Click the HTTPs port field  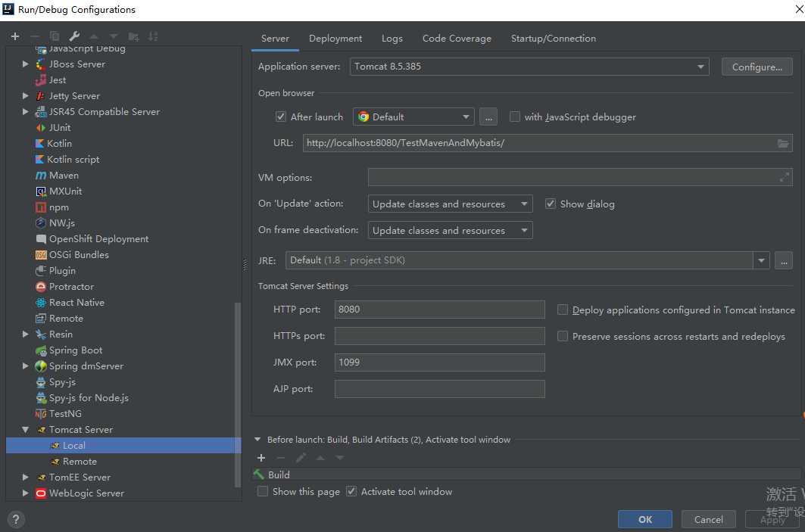point(439,336)
